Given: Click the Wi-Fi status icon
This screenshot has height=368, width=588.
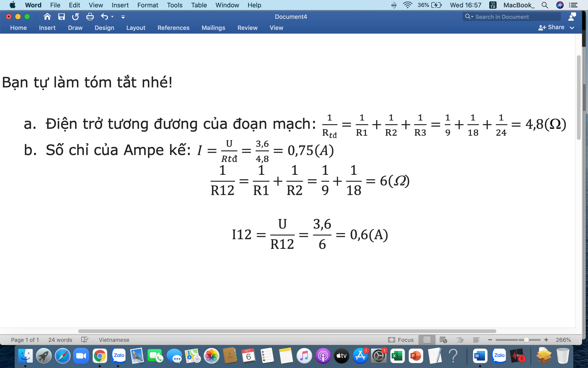Looking at the screenshot, I should [407, 5].
